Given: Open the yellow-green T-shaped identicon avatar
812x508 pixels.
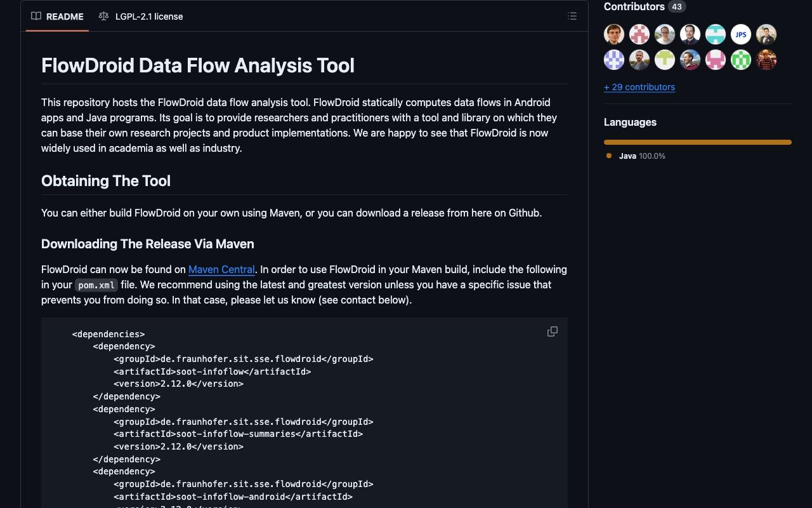Looking at the screenshot, I should (665, 60).
